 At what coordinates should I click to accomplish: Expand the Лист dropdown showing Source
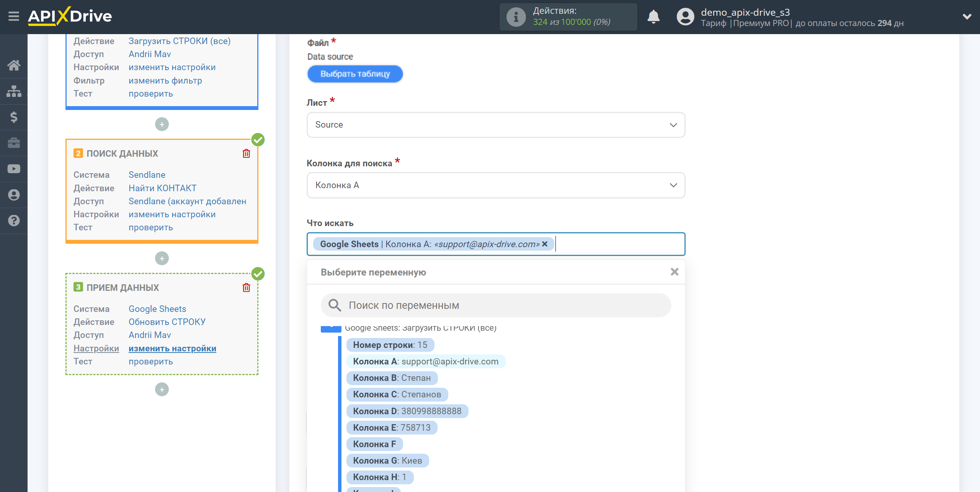pyautogui.click(x=496, y=124)
